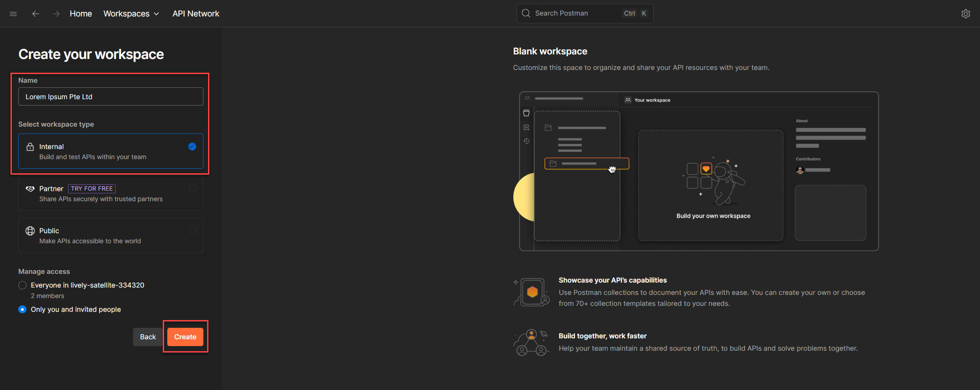The image size is (980, 390).
Task: Click the 'Manage access' label
Action: [44, 272]
